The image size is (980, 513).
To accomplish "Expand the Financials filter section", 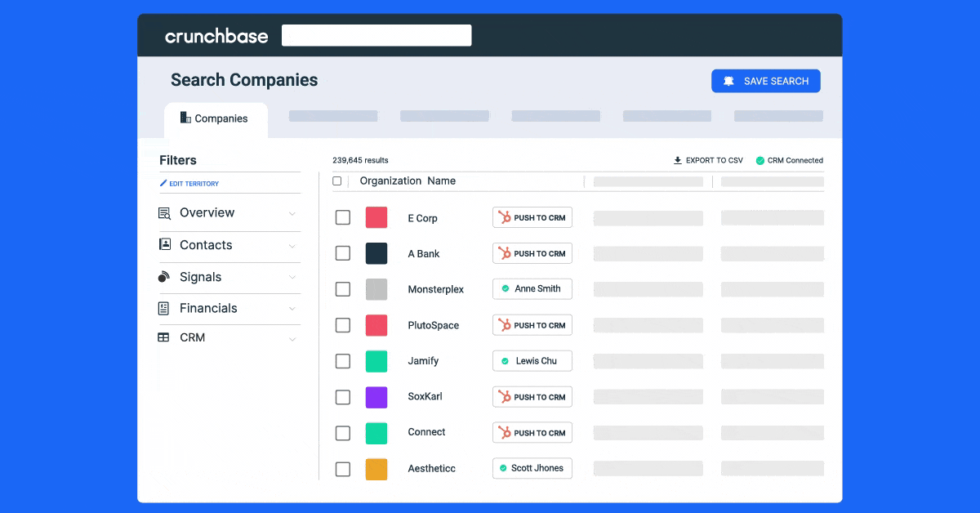I will pyautogui.click(x=292, y=308).
